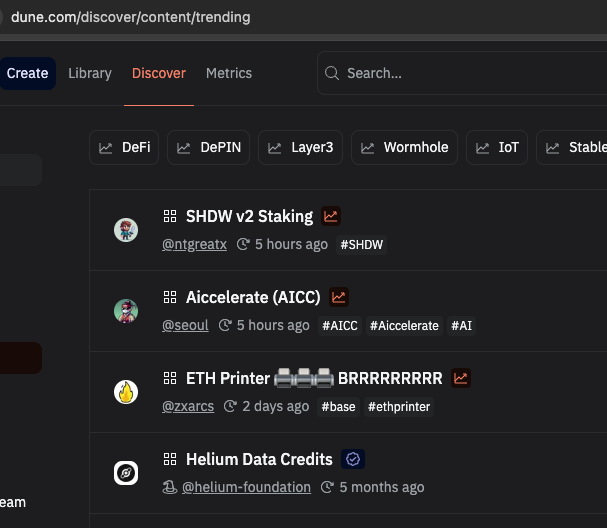607x528 pixels.
Task: Open the Helium Data Credits dashboard
Action: (259, 459)
